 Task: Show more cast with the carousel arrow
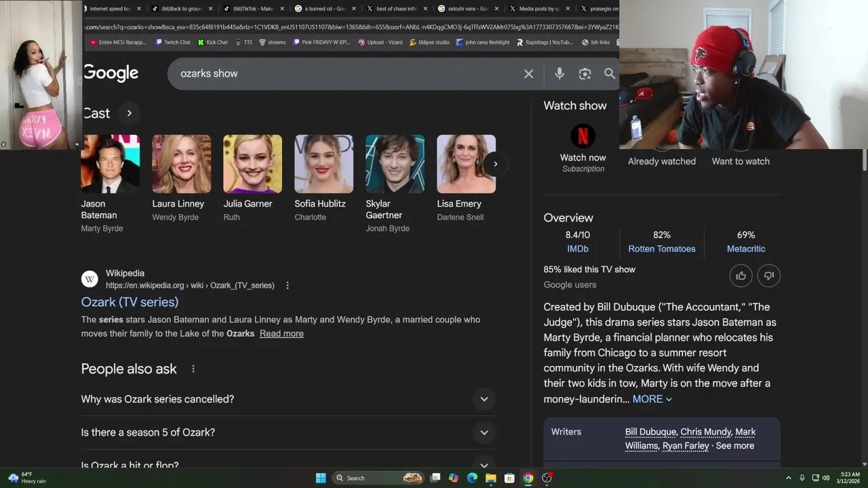pos(495,164)
